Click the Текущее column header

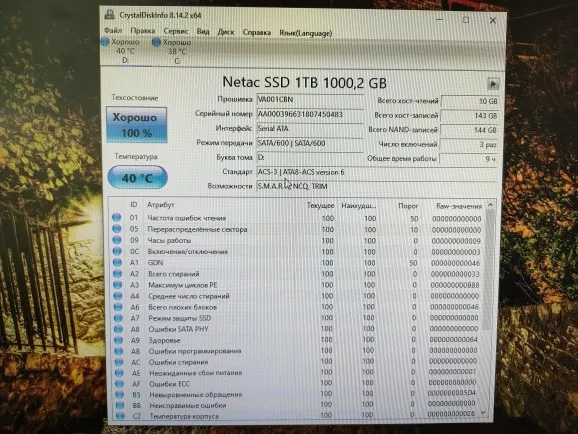coord(320,205)
